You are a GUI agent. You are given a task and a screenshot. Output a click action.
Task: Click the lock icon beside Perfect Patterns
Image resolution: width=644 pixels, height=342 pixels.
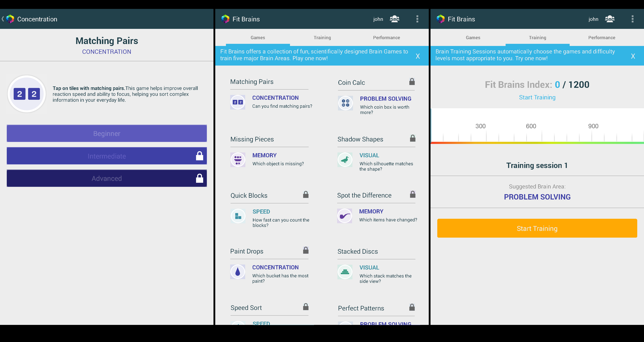[x=412, y=307]
